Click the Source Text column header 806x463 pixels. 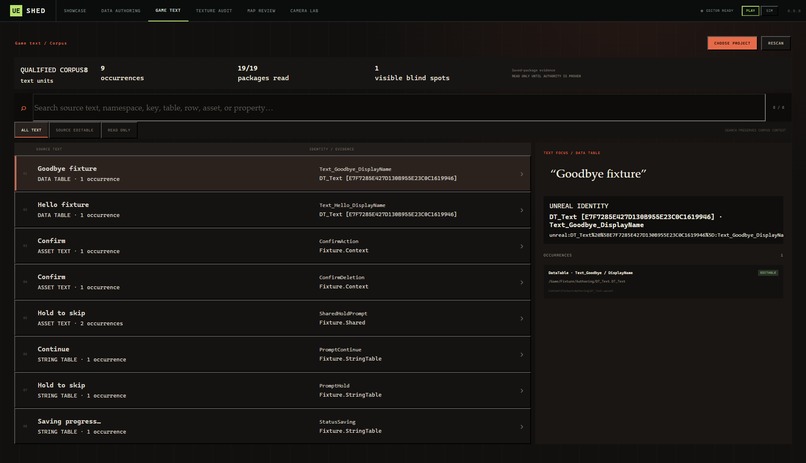click(49, 149)
